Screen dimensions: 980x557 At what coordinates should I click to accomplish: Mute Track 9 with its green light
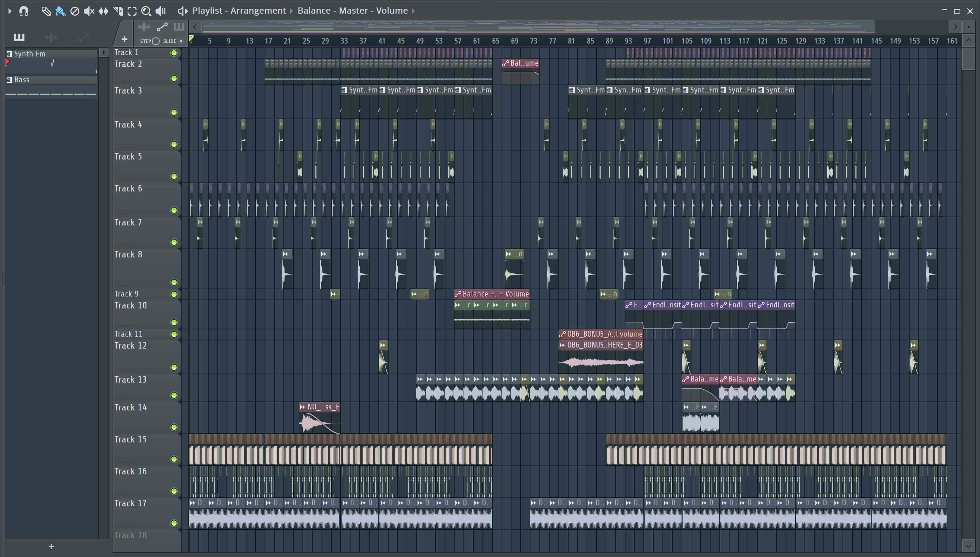[174, 294]
